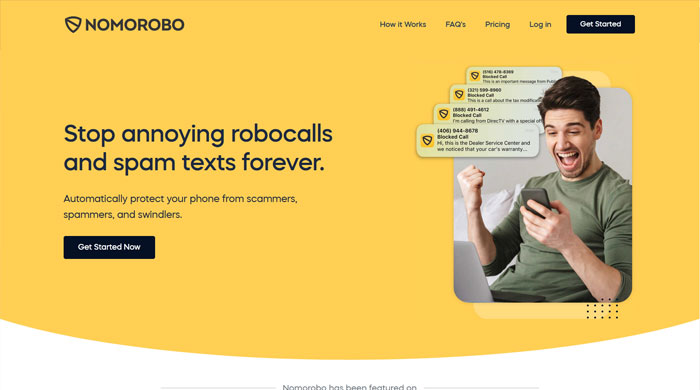Click the 'Stop annoying robocalls' headline
This screenshot has height=390, width=700.
coord(198,148)
